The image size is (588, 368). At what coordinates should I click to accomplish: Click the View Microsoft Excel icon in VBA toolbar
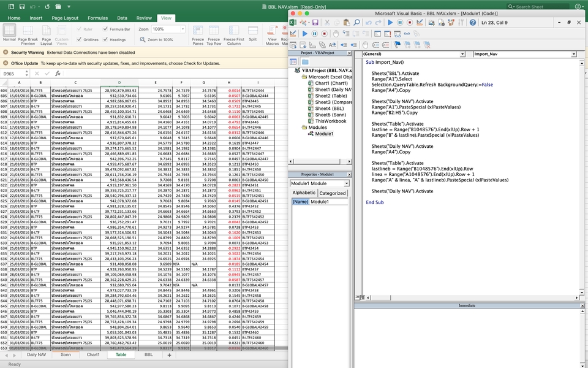click(293, 23)
